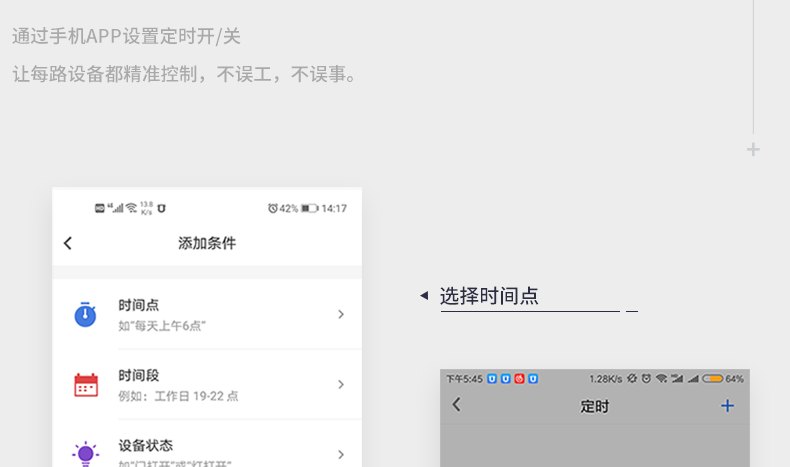Tap the blue stopwatch 时间点 icon
This screenshot has width=790, height=467.
click(86, 314)
